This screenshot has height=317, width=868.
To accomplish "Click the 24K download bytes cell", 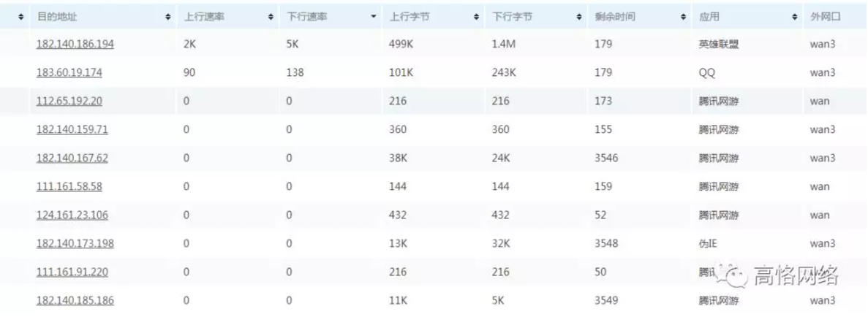I will pos(501,158).
